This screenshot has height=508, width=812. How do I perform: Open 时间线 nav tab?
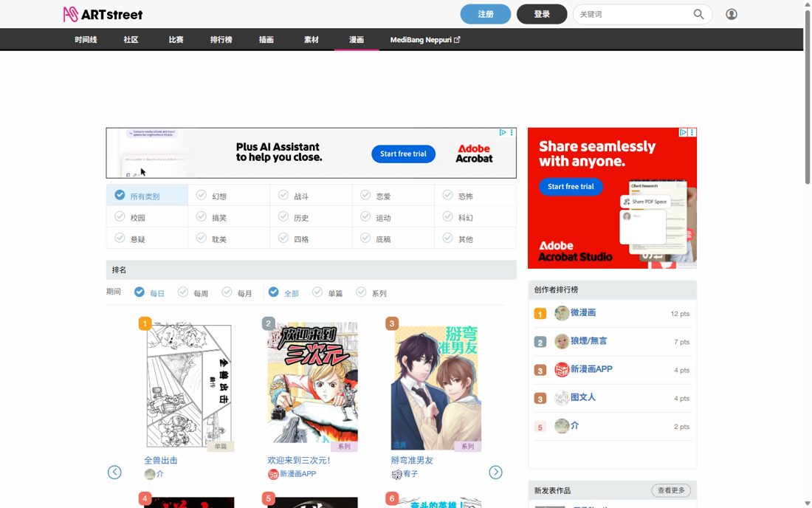[x=86, y=40]
